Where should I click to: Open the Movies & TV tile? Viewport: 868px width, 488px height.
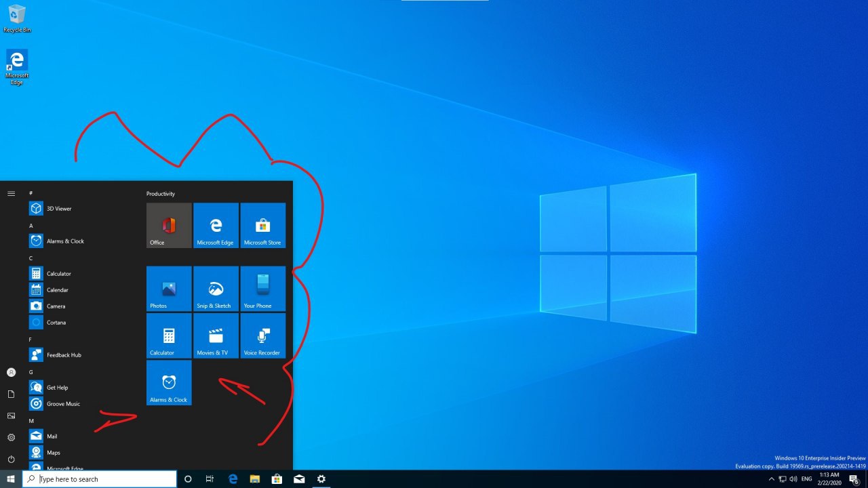[216, 335]
